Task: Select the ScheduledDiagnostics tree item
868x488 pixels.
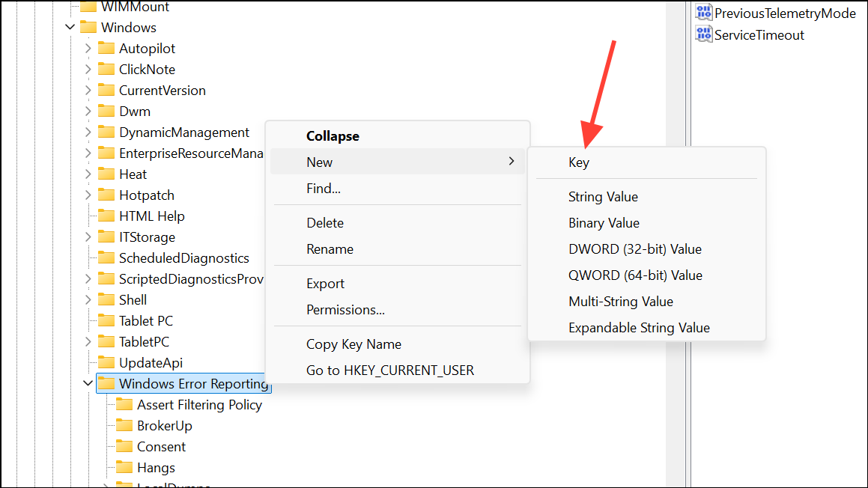Action: (183, 258)
